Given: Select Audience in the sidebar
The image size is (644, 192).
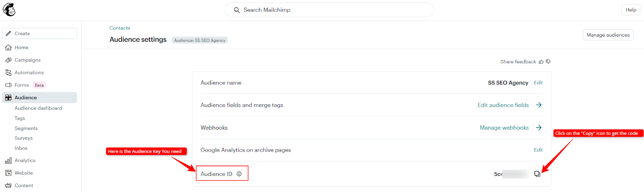Looking at the screenshot, I should (39, 97).
